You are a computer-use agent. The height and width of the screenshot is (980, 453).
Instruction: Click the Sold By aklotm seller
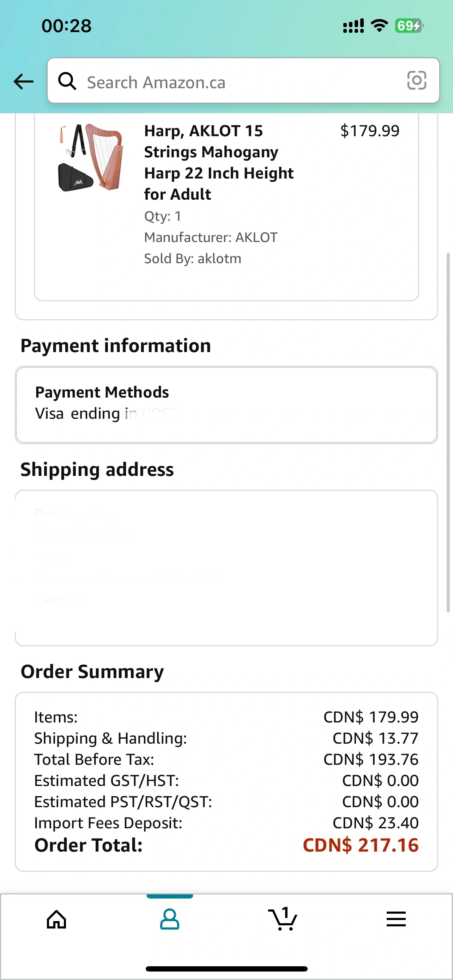tap(193, 259)
